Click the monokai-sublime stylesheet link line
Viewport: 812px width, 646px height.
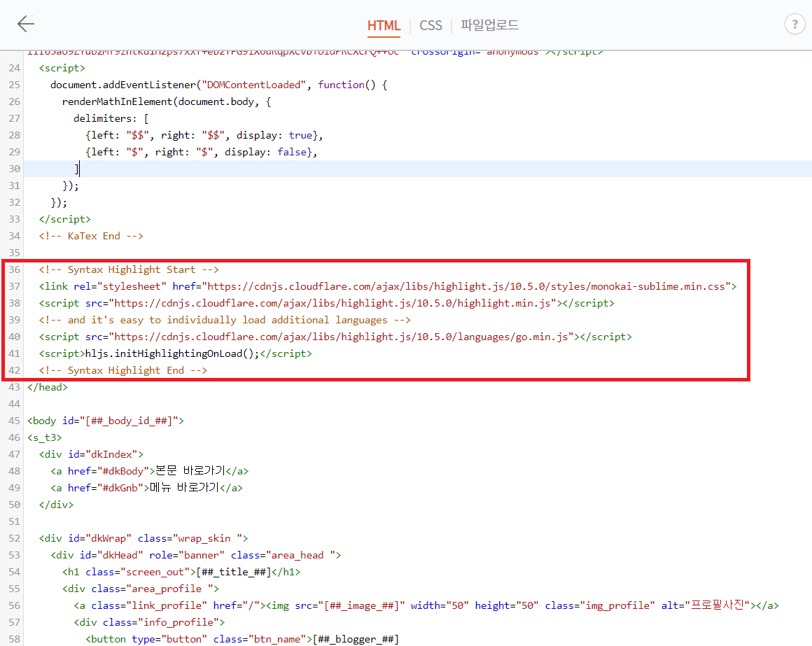coord(387,286)
